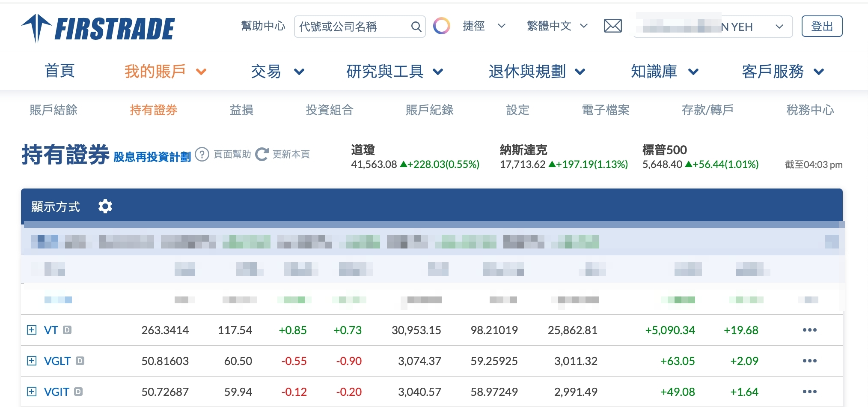Image resolution: width=868 pixels, height=407 pixels.
Task: Click the 更新本頁 refresh icon
Action: pyautogui.click(x=262, y=154)
